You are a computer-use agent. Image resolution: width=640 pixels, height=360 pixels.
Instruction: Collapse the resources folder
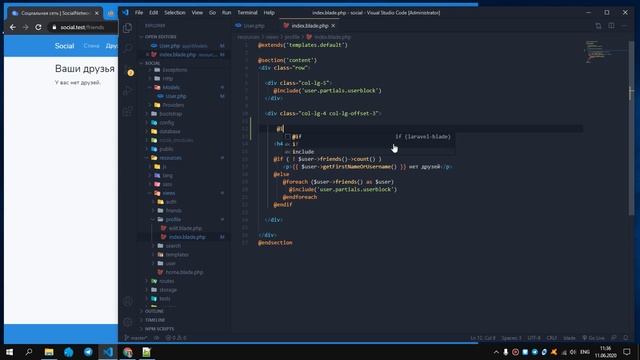point(170,158)
